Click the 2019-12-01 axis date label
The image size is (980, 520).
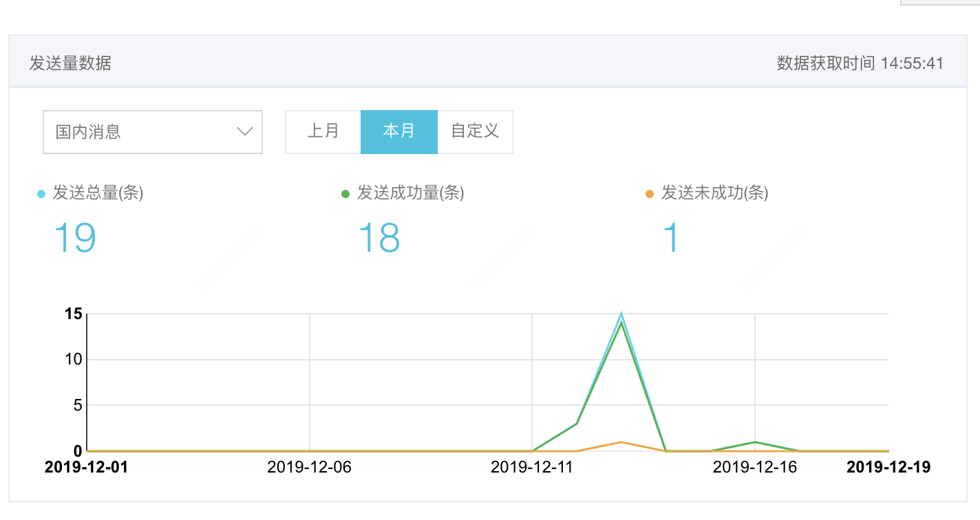(86, 467)
